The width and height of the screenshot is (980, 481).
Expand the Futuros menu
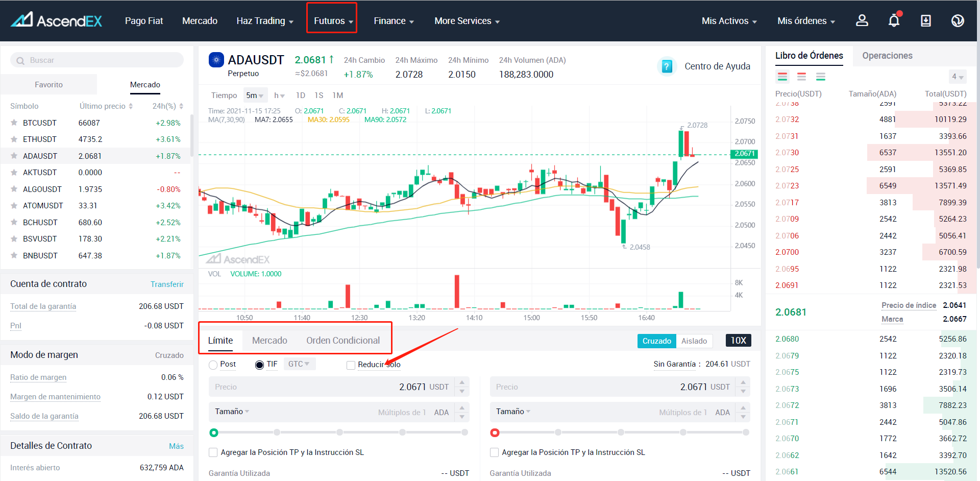[333, 21]
